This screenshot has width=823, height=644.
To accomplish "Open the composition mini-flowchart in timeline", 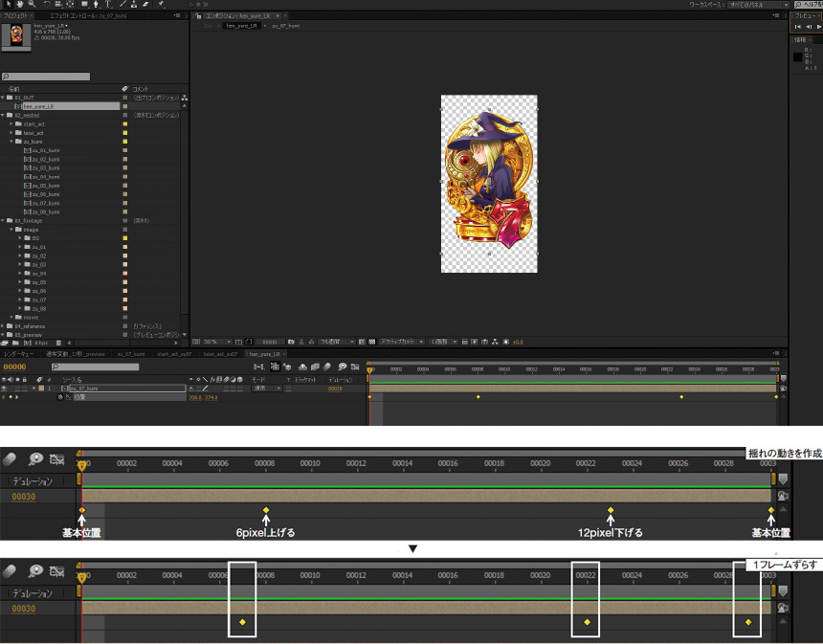I will point(258,366).
